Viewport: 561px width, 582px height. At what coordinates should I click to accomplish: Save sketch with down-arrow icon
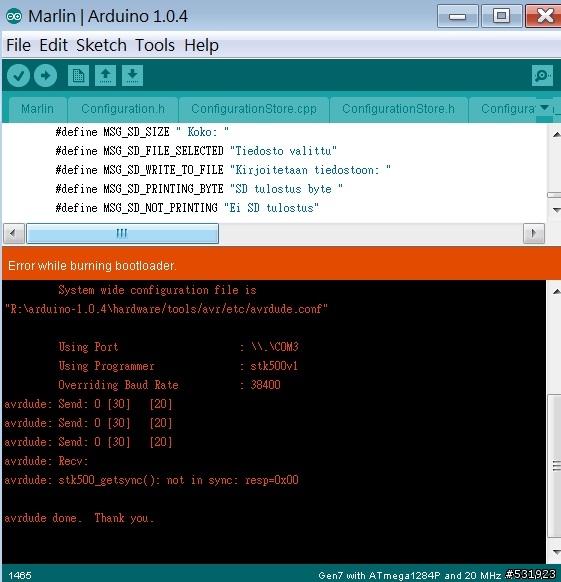133,76
